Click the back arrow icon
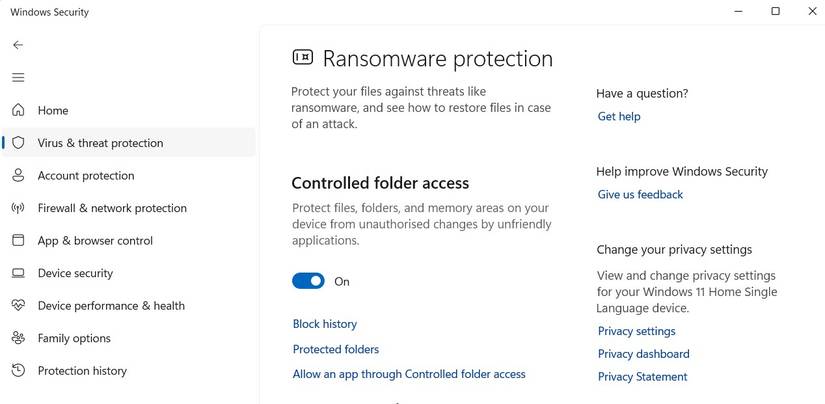This screenshot has height=404, width=825. [x=18, y=45]
